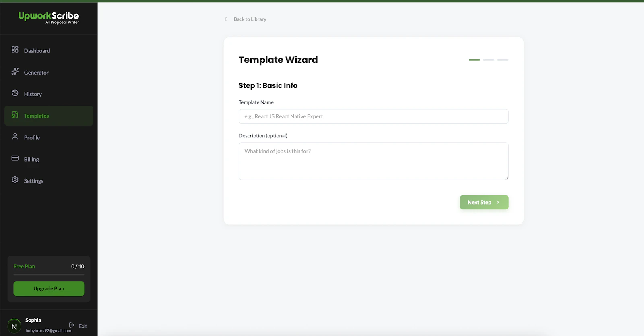Viewport: 644px width, 336px height.
Task: Navigate to Billing label
Action: click(31, 160)
